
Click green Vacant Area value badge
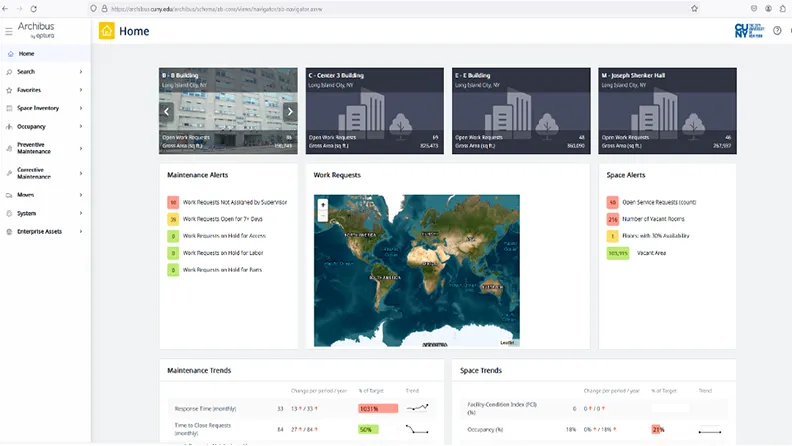[x=618, y=253]
